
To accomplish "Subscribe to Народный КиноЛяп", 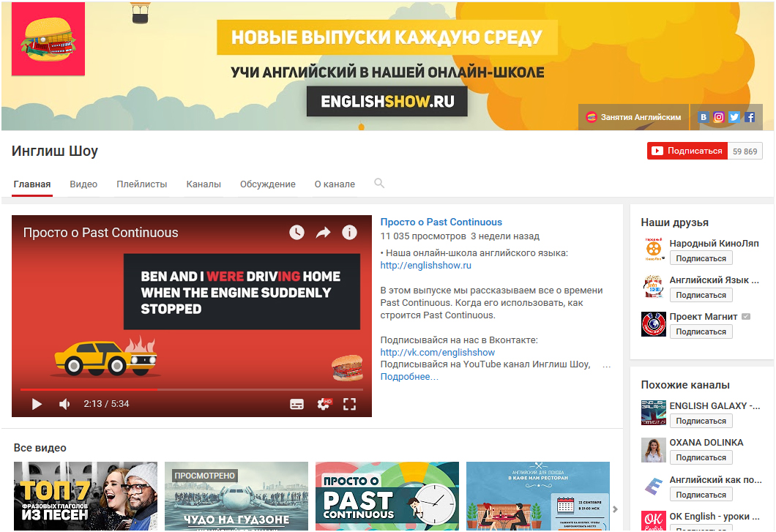I will click(x=701, y=258).
